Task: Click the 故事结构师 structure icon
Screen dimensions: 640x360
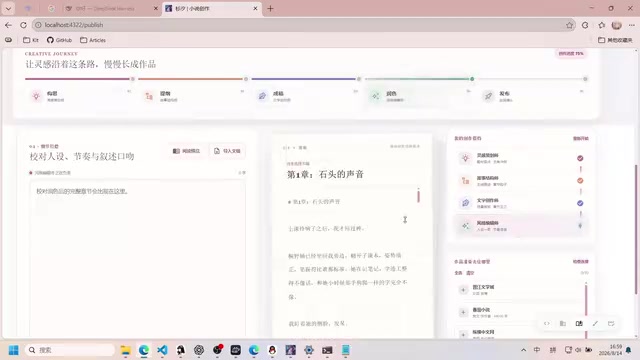Action: (x=465, y=180)
